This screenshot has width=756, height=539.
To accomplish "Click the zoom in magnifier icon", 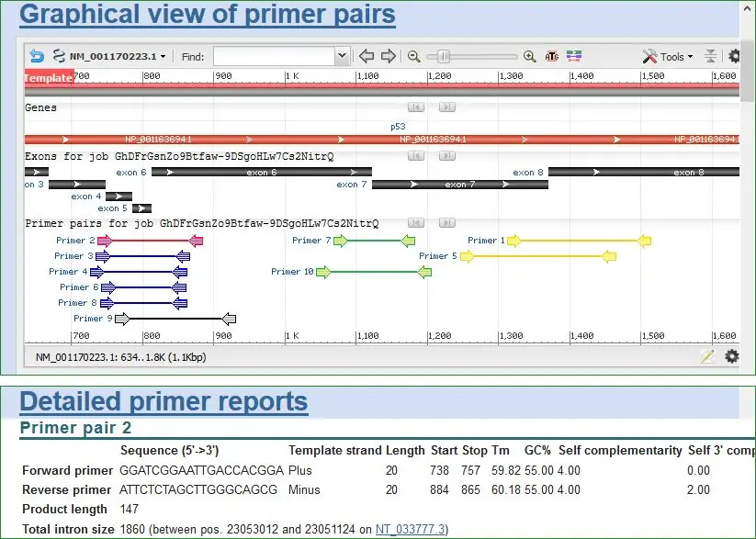I will 530,56.
